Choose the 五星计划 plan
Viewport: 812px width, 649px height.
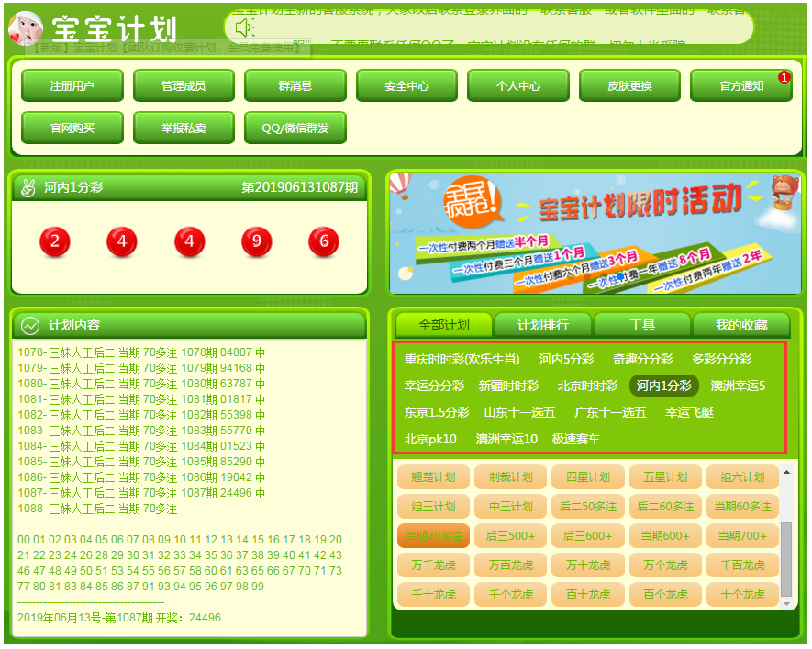coord(664,477)
